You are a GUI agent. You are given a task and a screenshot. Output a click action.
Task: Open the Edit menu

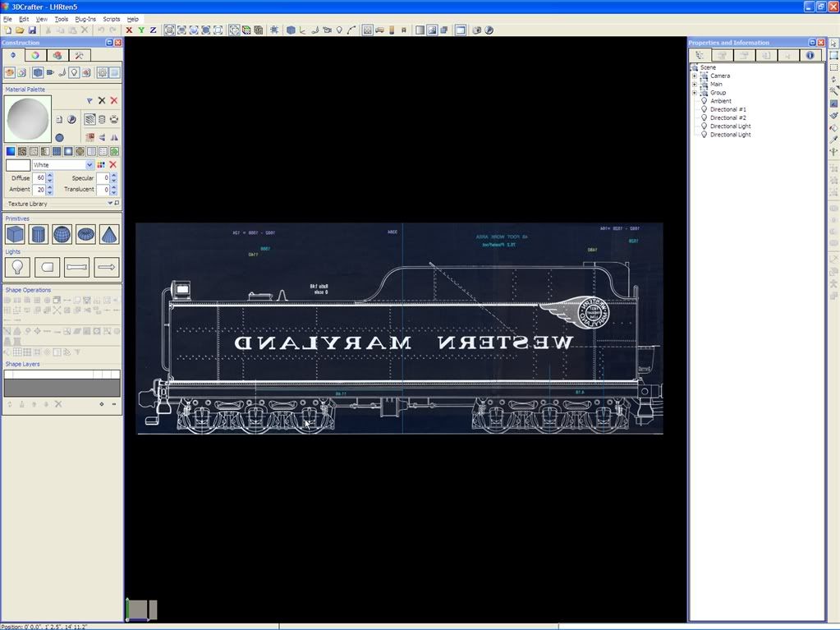tap(24, 19)
